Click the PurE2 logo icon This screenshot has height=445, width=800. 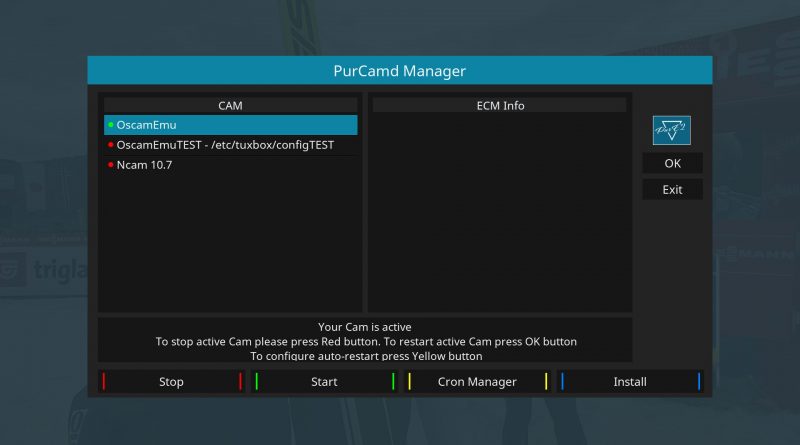pyautogui.click(x=671, y=131)
